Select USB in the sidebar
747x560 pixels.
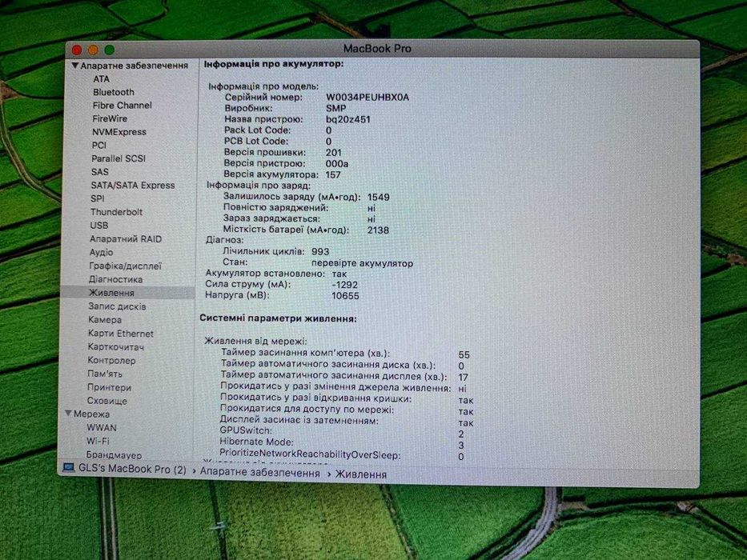pyautogui.click(x=99, y=226)
